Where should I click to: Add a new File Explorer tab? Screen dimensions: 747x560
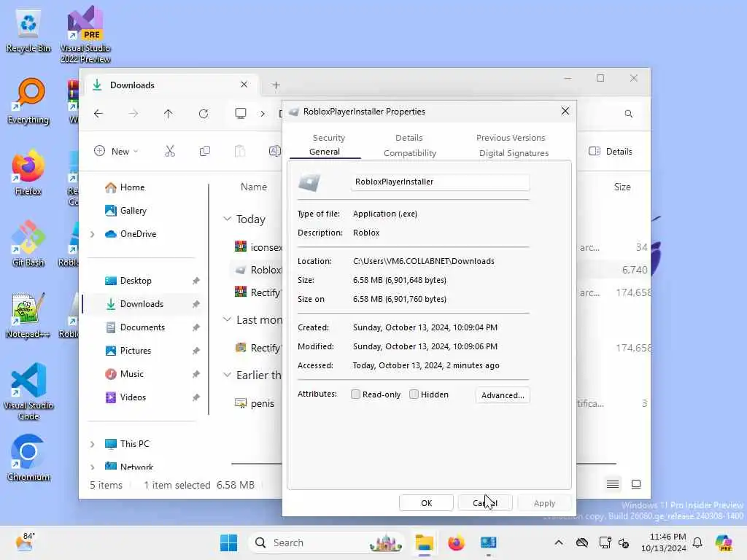276,85
